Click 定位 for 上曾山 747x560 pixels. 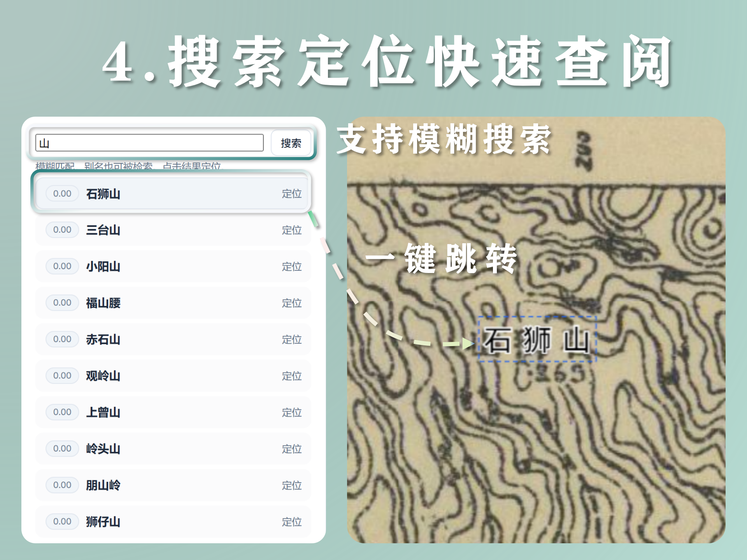tap(292, 412)
